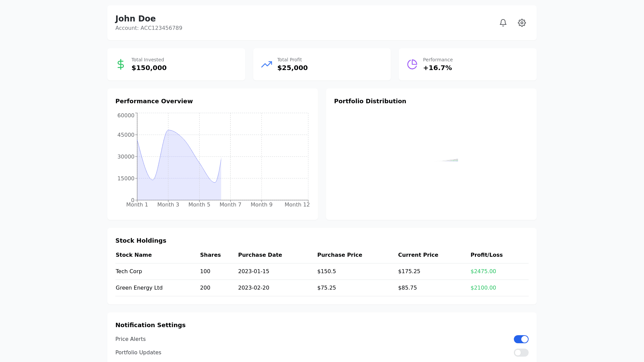The image size is (644, 362).
Task: Click the Current Price column header
Action: [418, 255]
